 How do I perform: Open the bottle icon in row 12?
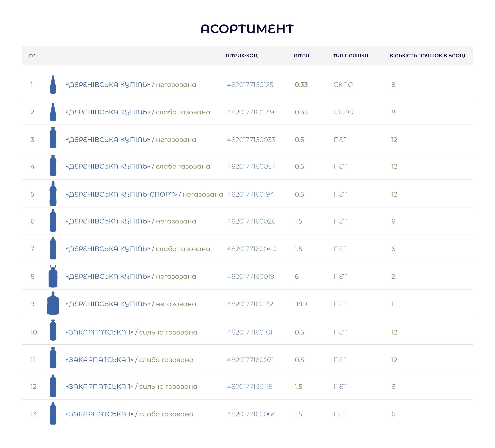pyautogui.click(x=53, y=386)
